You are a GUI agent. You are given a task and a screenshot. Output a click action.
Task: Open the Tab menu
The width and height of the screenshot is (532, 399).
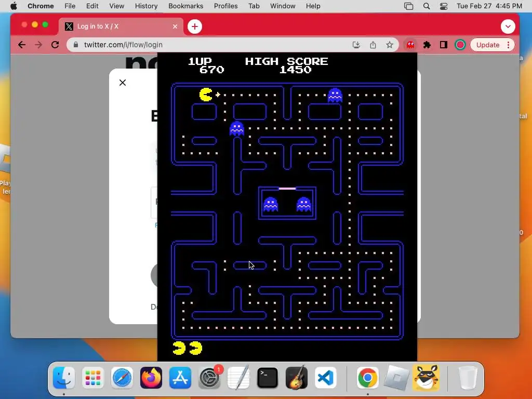(254, 6)
